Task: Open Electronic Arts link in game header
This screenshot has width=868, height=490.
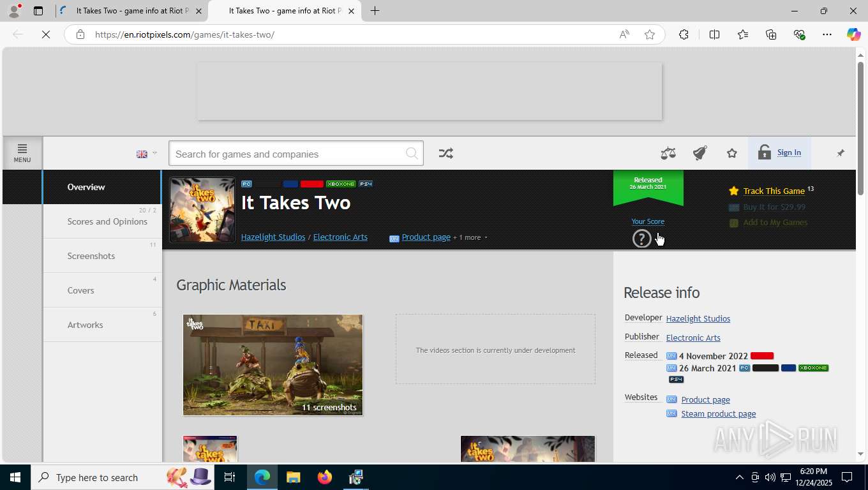Action: (340, 237)
